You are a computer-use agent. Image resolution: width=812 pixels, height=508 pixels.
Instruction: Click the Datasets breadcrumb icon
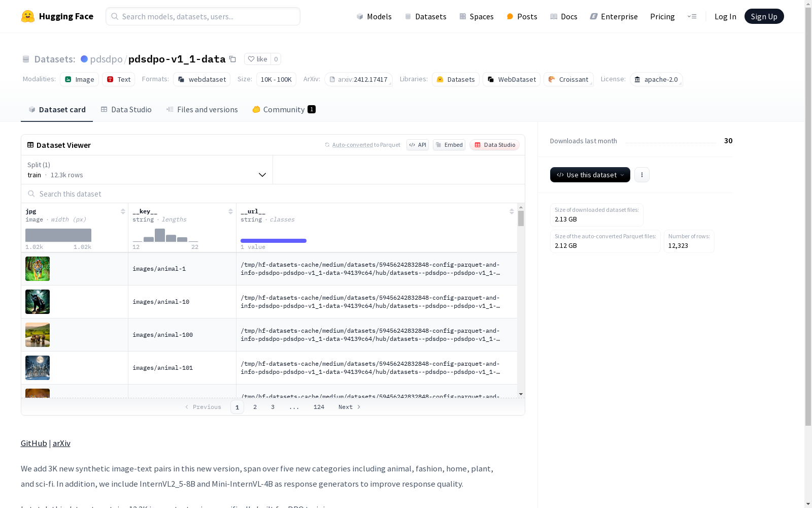tap(26, 59)
